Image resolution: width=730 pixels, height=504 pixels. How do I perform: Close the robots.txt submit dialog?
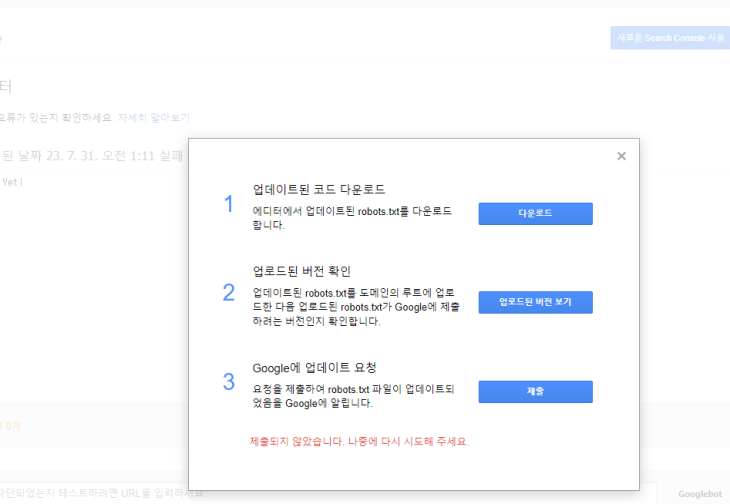(x=621, y=156)
